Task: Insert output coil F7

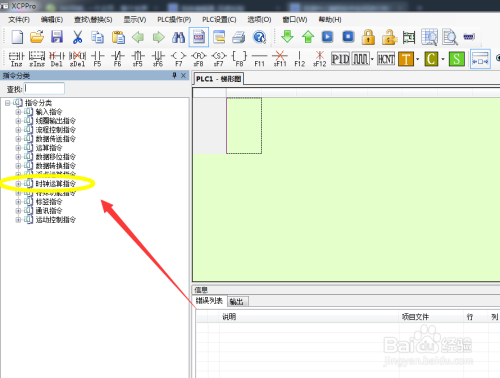Action: (x=179, y=59)
